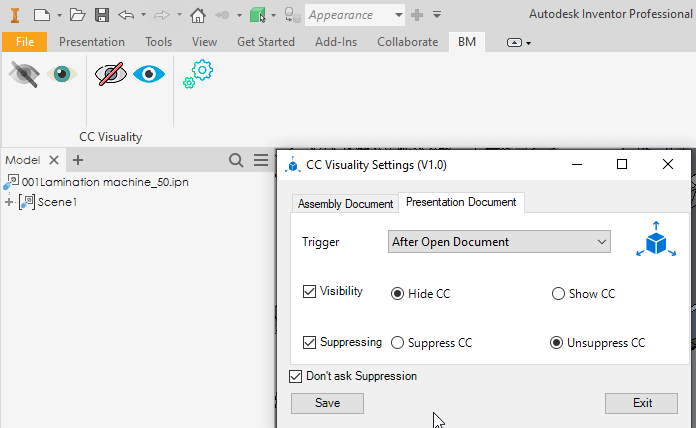Screen dimensions: 696x428
Task: Uncheck the Visibility checkbox
Action: [309, 292]
